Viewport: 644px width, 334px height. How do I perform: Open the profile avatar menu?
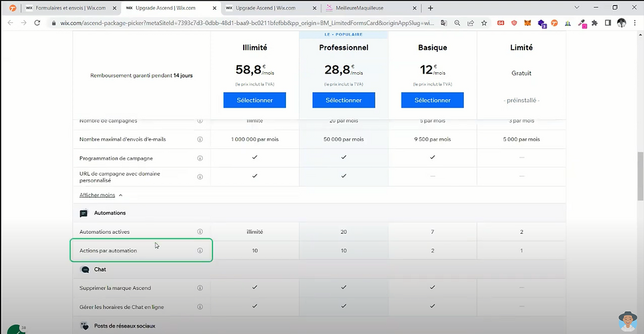tap(622, 23)
